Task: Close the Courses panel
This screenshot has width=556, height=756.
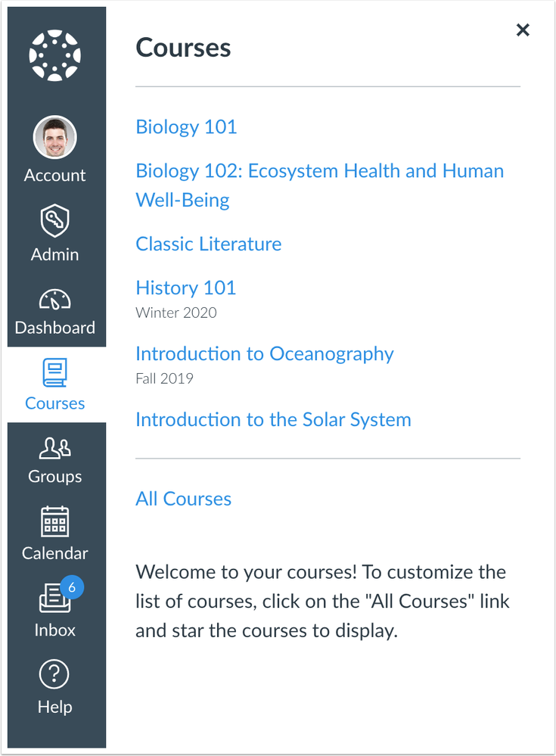Action: (523, 30)
